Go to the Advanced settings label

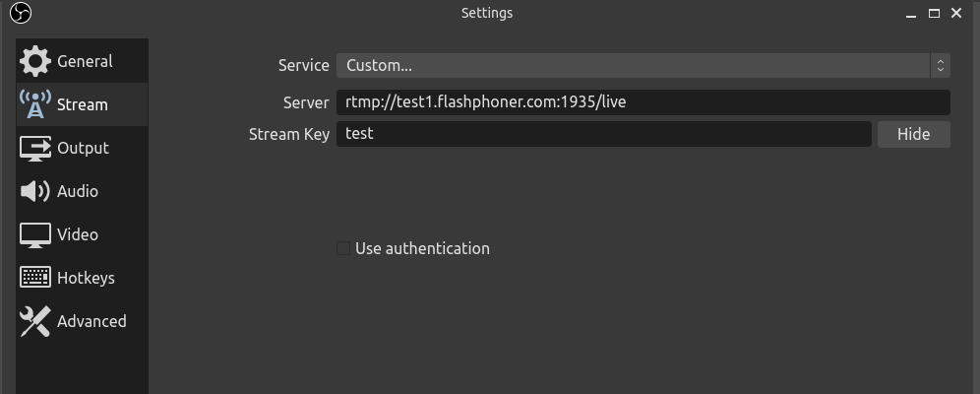(x=92, y=321)
